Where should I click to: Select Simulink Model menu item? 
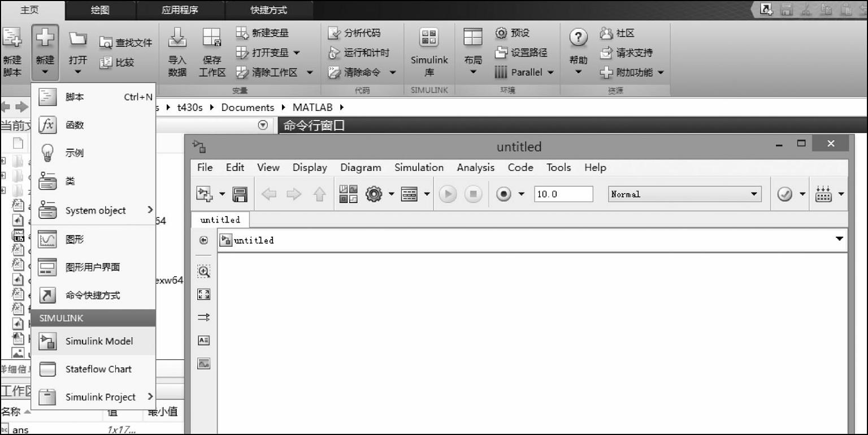click(93, 341)
